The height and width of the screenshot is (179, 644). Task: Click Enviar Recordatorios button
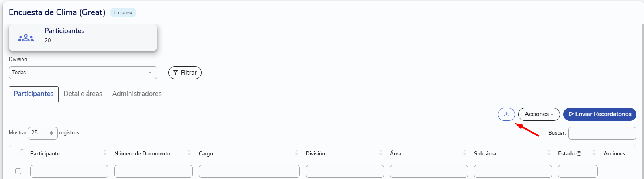coord(600,114)
